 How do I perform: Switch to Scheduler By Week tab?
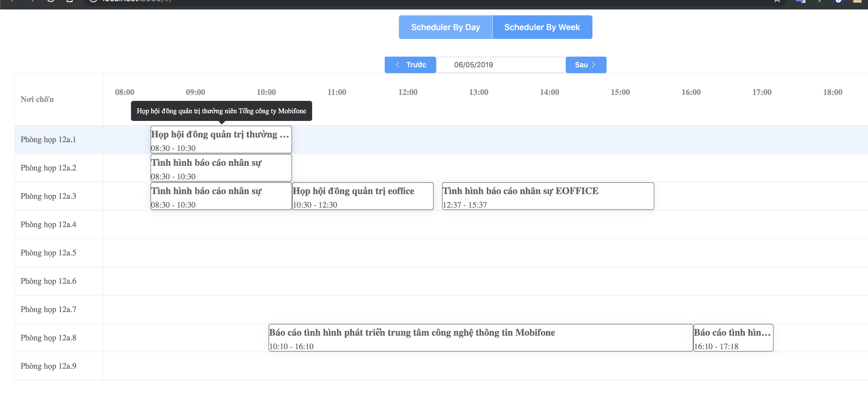coord(542,27)
